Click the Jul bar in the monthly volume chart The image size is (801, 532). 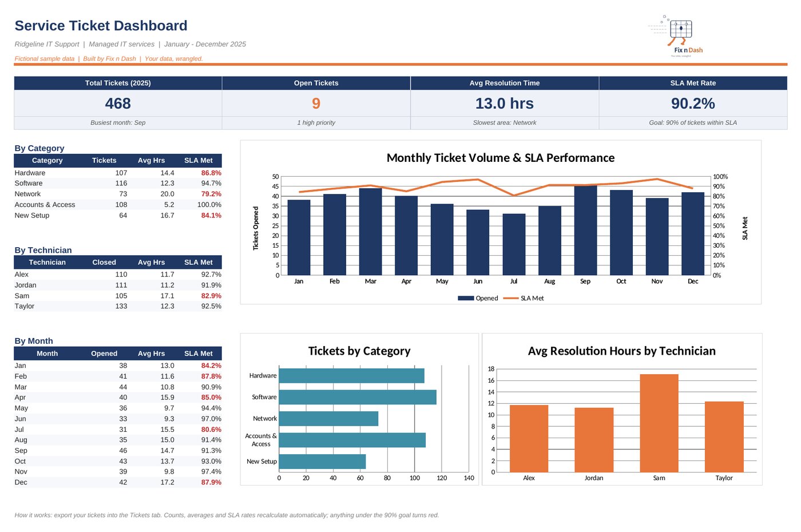[x=514, y=244]
